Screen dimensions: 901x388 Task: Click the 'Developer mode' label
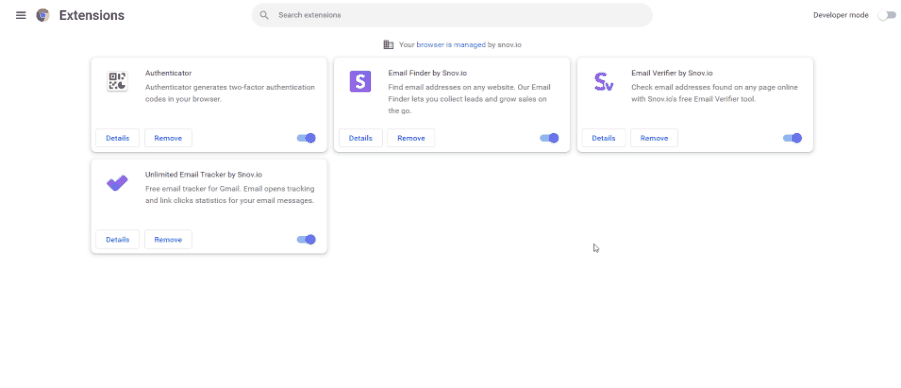841,16
